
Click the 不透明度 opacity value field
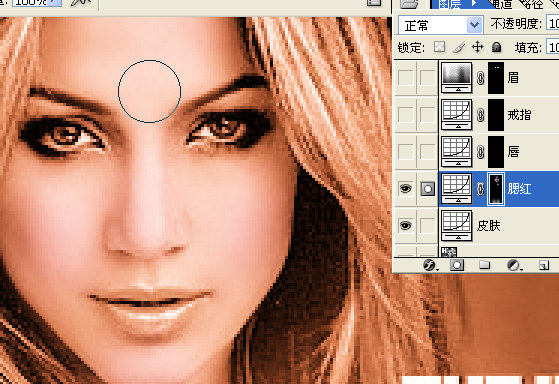coord(553,24)
